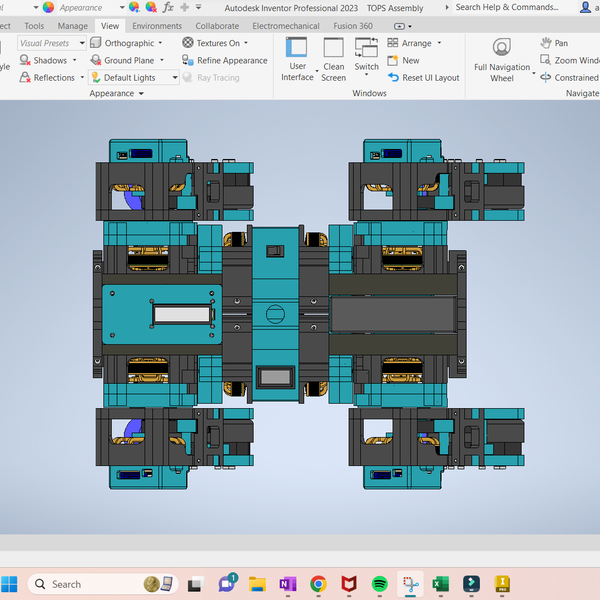This screenshot has height=600, width=600.
Task: Open the Tools ribbon tab
Action: pos(34,26)
